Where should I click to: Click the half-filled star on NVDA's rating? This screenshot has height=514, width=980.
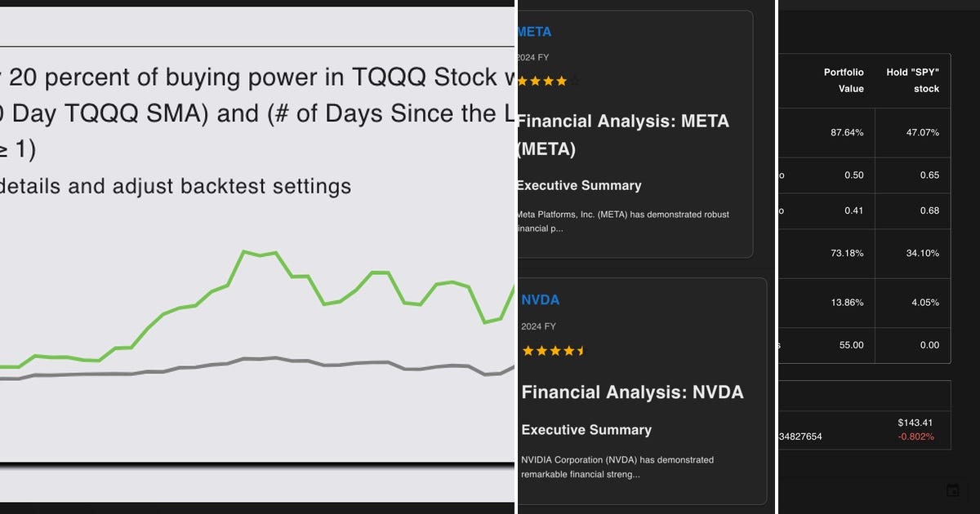(580, 351)
